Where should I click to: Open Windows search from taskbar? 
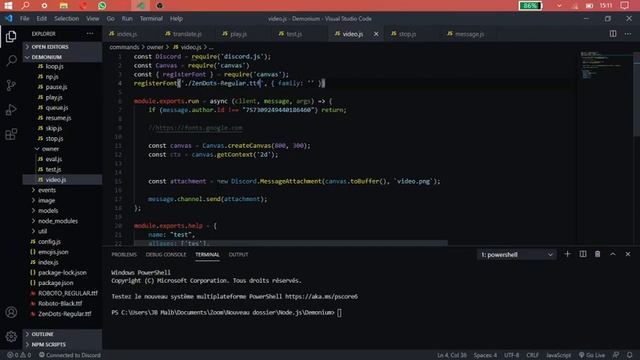click(26, 6)
